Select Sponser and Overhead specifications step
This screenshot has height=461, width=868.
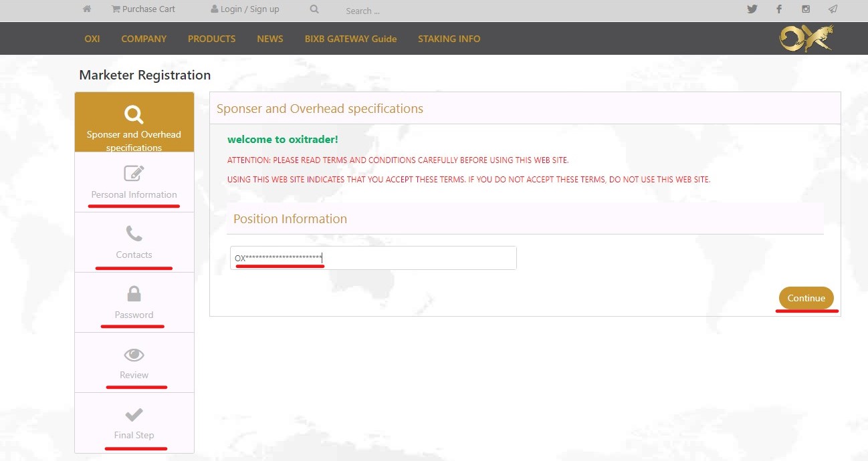pos(134,122)
